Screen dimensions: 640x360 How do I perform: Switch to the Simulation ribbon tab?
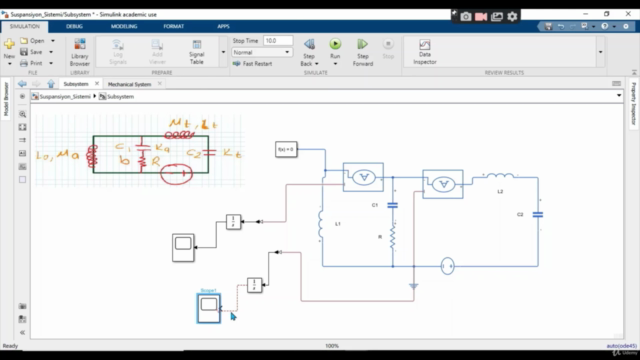tap(24, 26)
